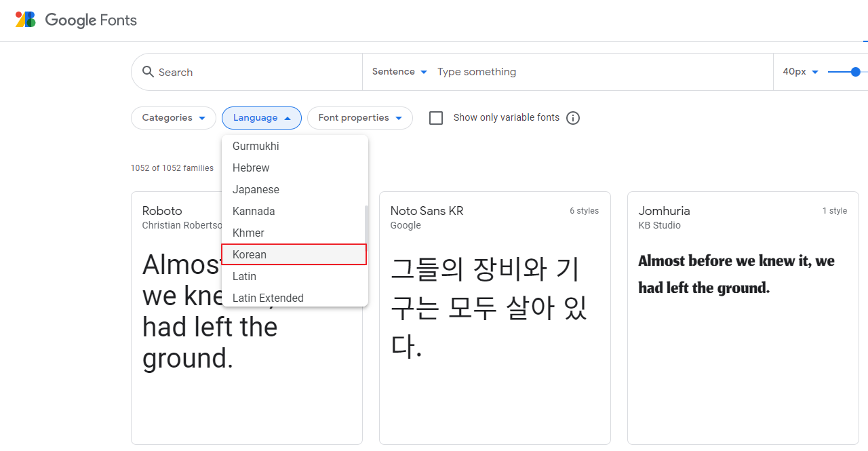Select Khmer from language list
Image resolution: width=868 pixels, height=451 pixels.
point(294,233)
